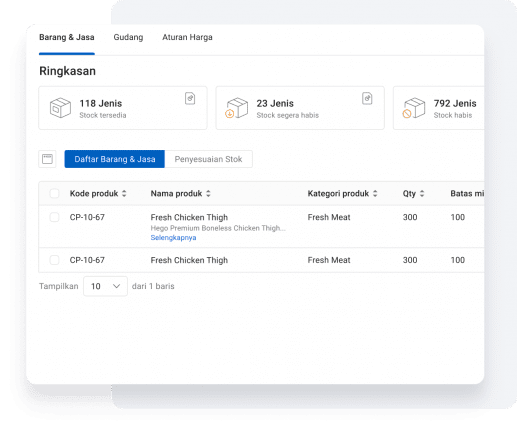Click the box icon beside 118 Jenis
This screenshot has width=517, height=430.
[60, 108]
